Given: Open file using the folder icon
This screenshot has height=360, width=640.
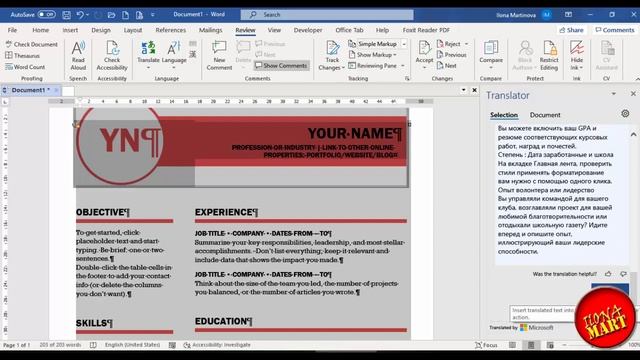Looking at the screenshot, I should click(x=111, y=15).
